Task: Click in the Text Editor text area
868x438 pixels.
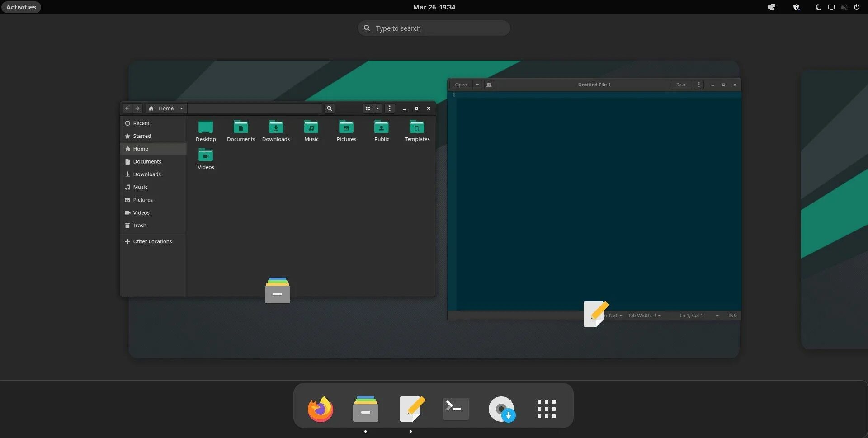Action: [x=599, y=201]
